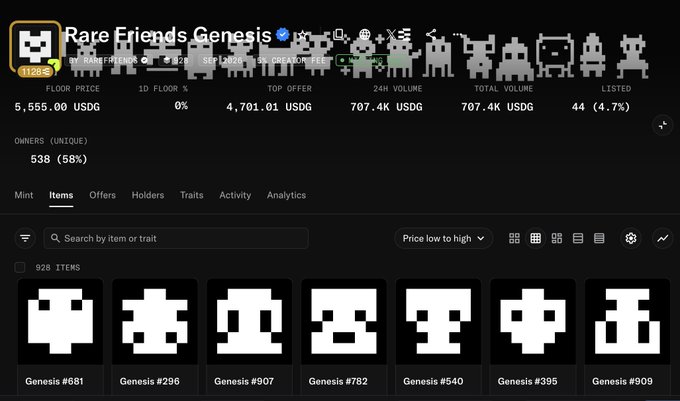
Task: Focus the 'Search by item or trait' field
Action: 176,238
